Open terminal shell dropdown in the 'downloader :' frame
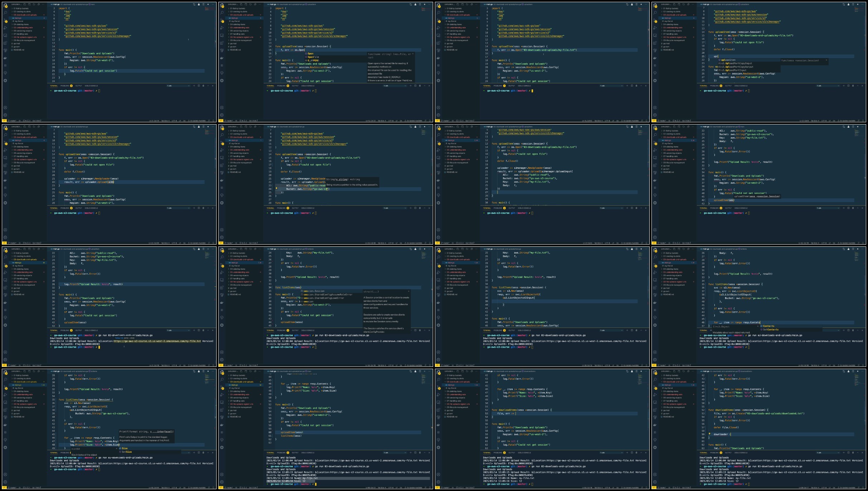 pos(828,453)
